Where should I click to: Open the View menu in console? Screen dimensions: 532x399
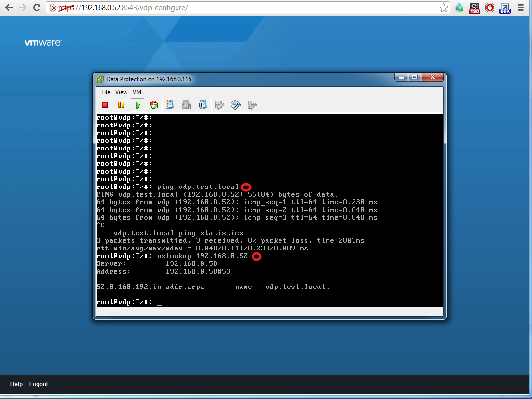click(x=122, y=92)
